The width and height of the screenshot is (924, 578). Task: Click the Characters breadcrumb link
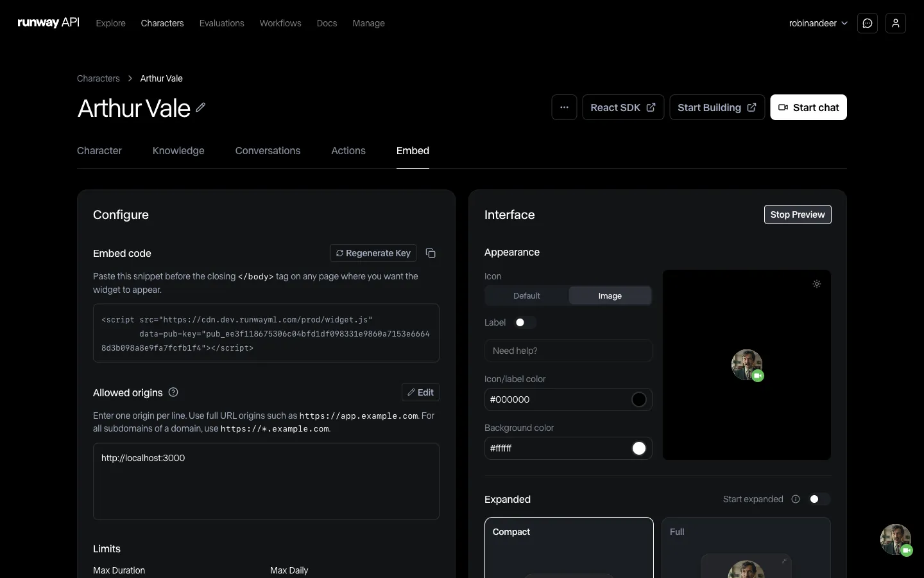[x=98, y=78]
